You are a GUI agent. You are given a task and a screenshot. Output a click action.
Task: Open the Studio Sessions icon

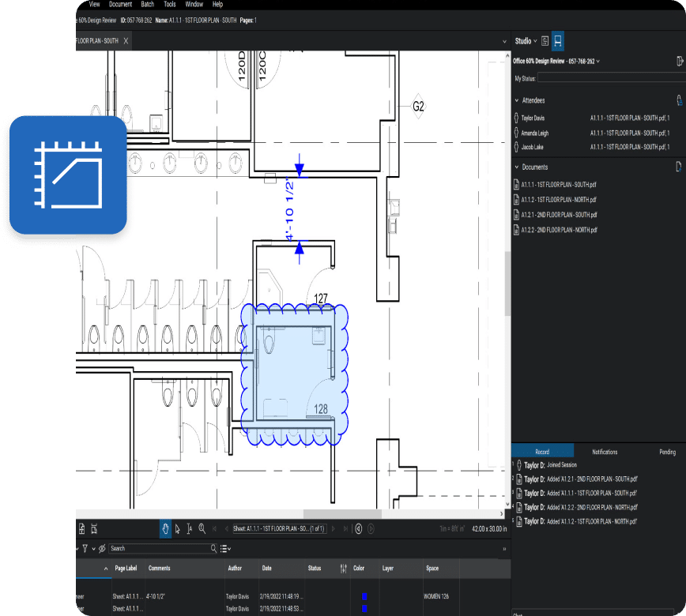(558, 41)
